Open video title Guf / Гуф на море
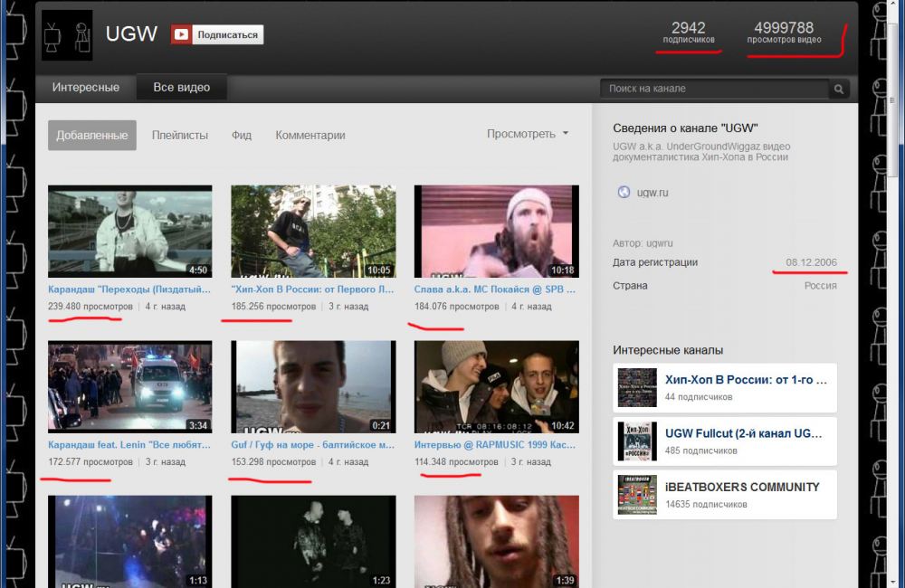Screen dimensions: 905x588 (x=313, y=445)
